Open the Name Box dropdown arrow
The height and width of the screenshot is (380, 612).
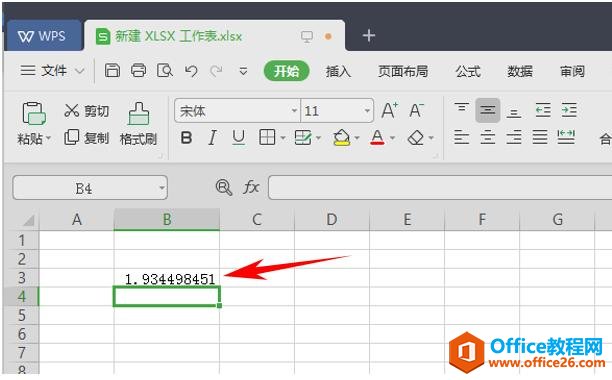tap(162, 188)
